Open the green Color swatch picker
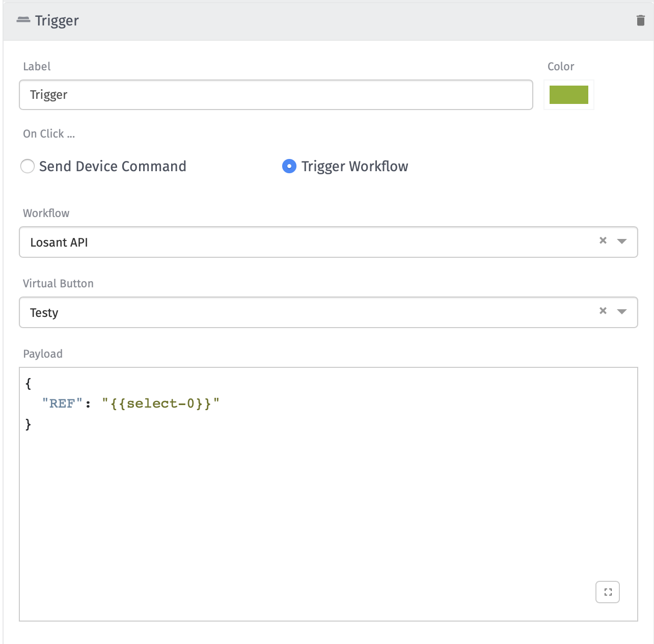 568,95
